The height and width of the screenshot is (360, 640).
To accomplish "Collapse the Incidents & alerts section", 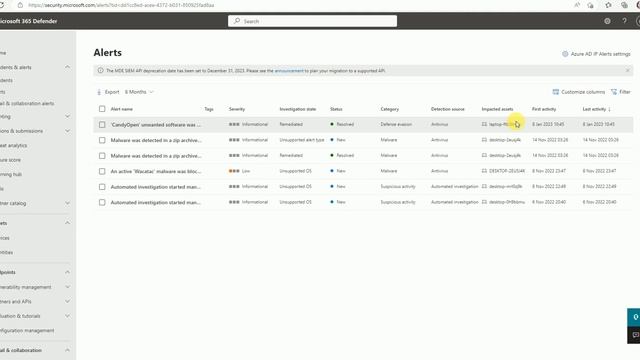I will point(67,67).
